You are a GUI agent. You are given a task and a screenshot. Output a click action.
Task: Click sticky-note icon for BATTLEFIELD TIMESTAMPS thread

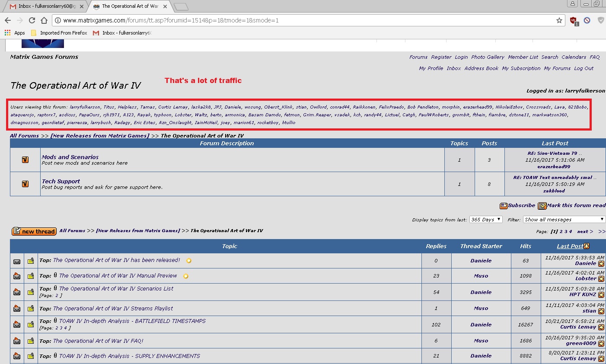click(31, 325)
